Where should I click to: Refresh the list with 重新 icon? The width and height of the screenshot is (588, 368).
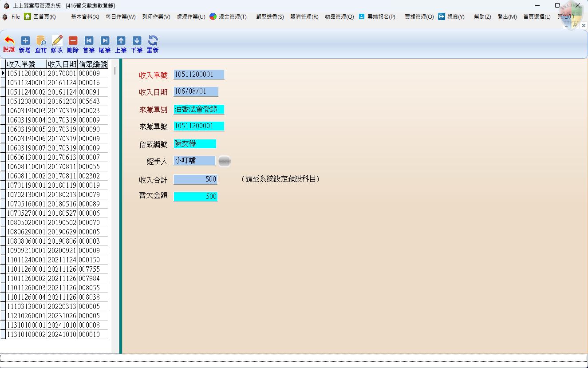click(x=153, y=41)
